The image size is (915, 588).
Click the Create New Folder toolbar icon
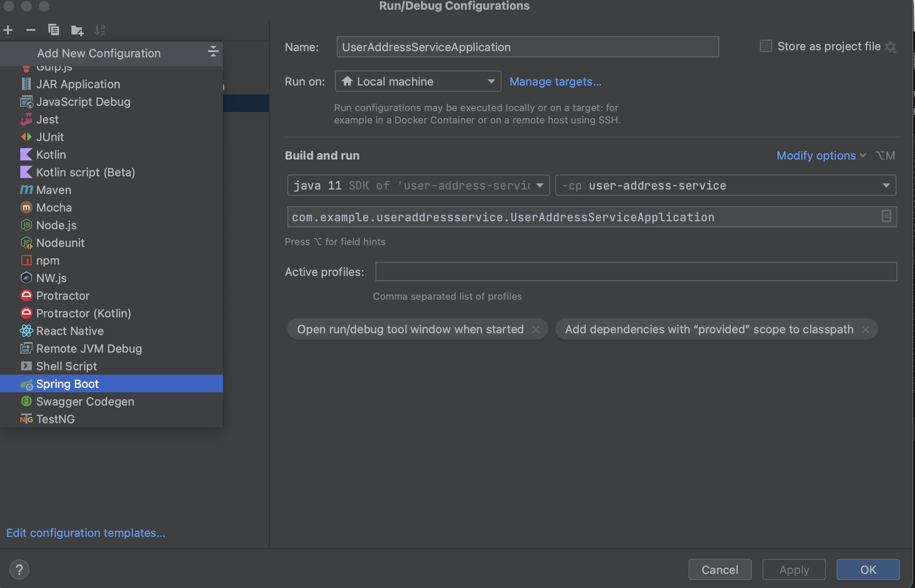77,30
